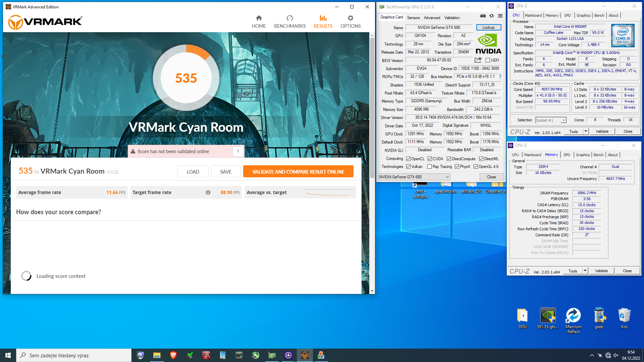Click the volume muted tray icon
Screen dimensions: 644x362
point(616,355)
